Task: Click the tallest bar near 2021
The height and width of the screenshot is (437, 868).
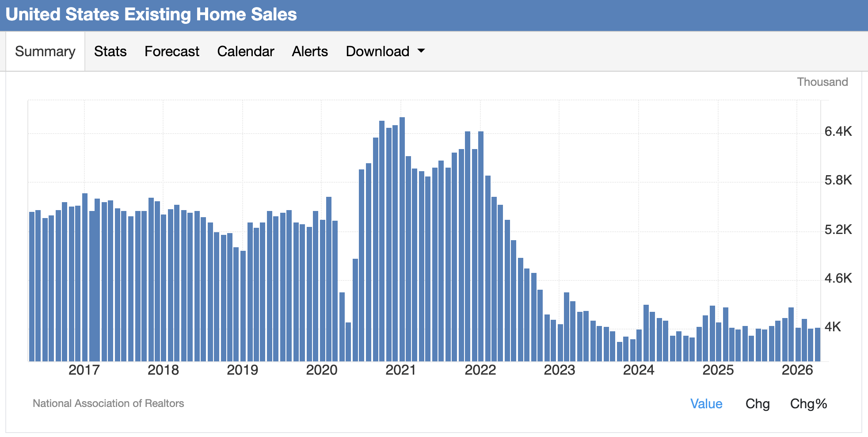Action: coord(402,239)
